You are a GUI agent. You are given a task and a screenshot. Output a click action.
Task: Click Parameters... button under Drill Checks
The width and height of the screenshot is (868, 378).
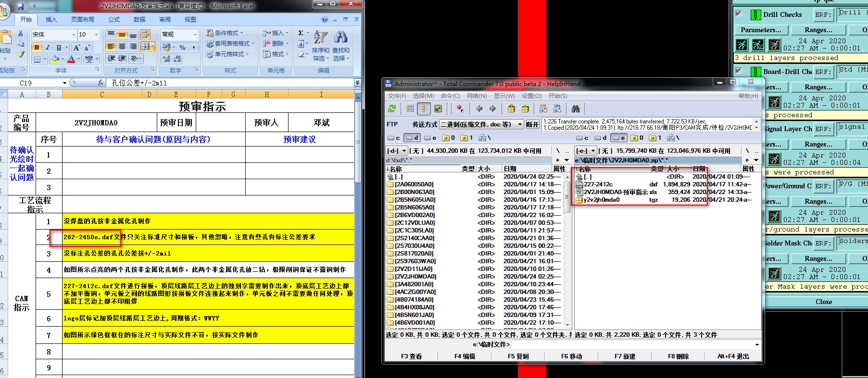761,30
